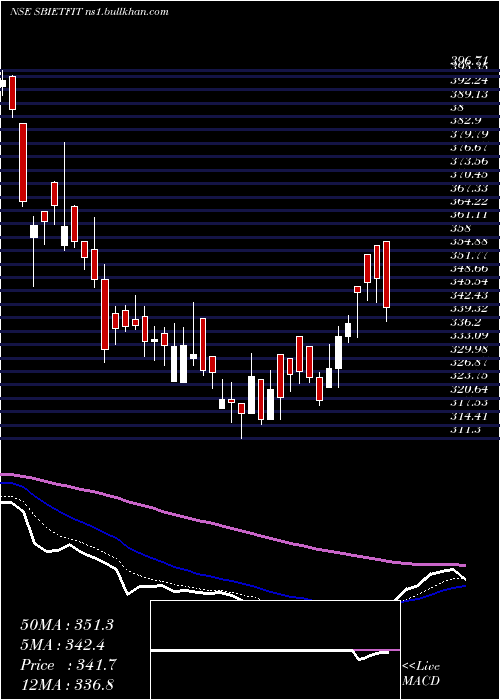Select the 389.13 price level label

[468, 94]
